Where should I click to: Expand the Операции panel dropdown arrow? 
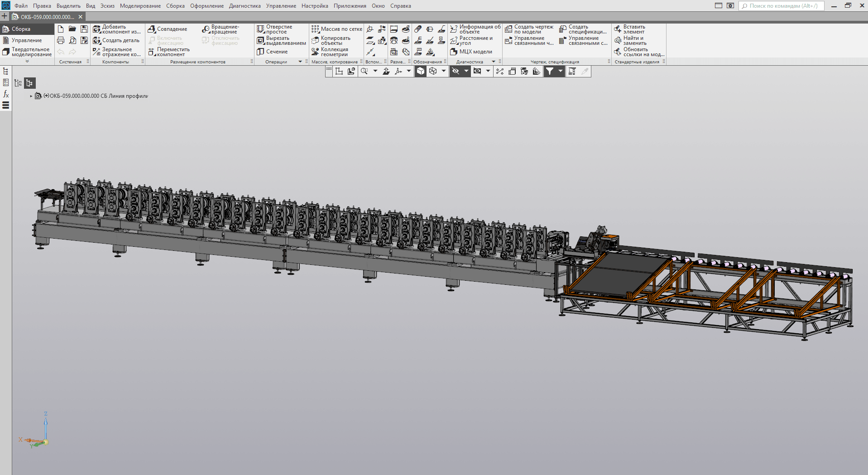click(300, 62)
